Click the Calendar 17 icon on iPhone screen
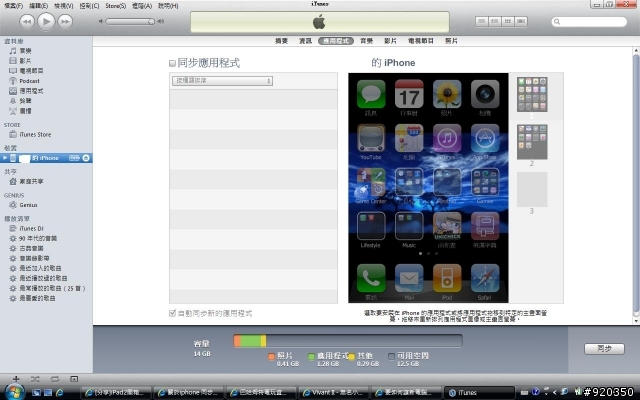Viewport: 640px width, 400px height. click(x=409, y=94)
